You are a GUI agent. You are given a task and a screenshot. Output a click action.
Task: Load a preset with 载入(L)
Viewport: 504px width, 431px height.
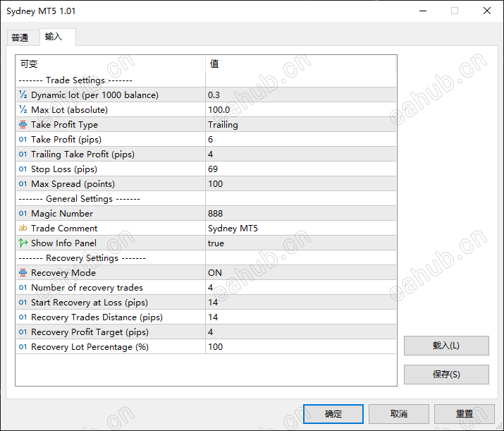coord(446,346)
